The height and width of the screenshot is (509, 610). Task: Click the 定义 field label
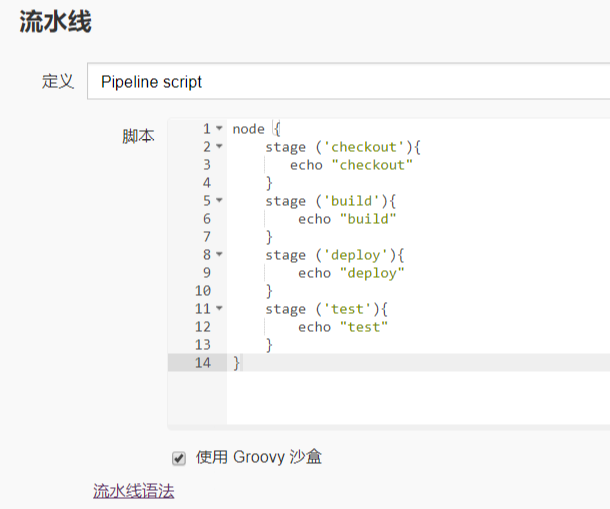pos(58,82)
